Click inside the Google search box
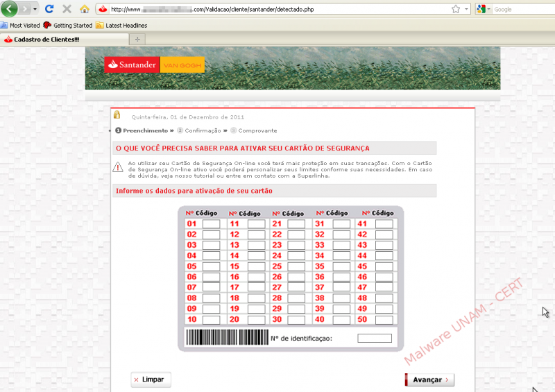Screen dimensions: 555x392 tap(520, 9)
